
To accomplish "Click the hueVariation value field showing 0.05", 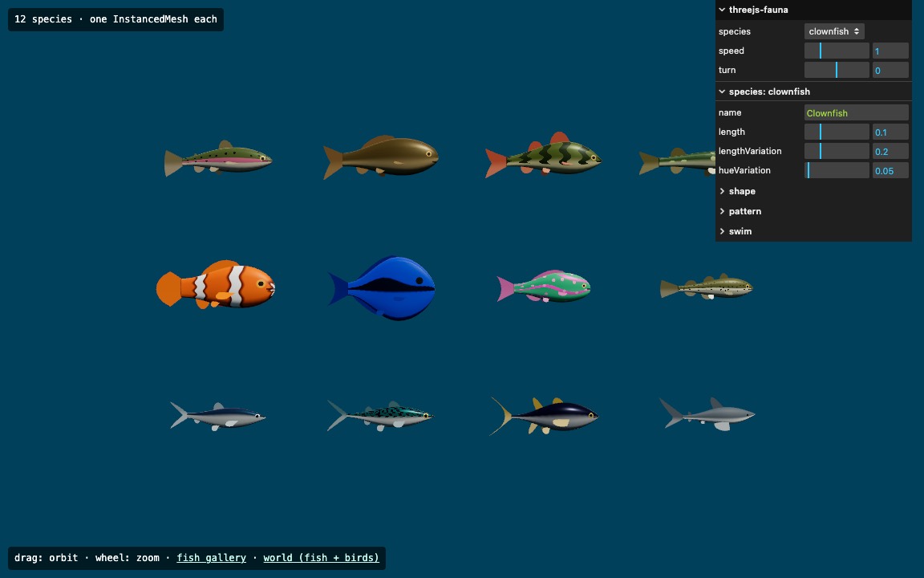I will pos(890,170).
